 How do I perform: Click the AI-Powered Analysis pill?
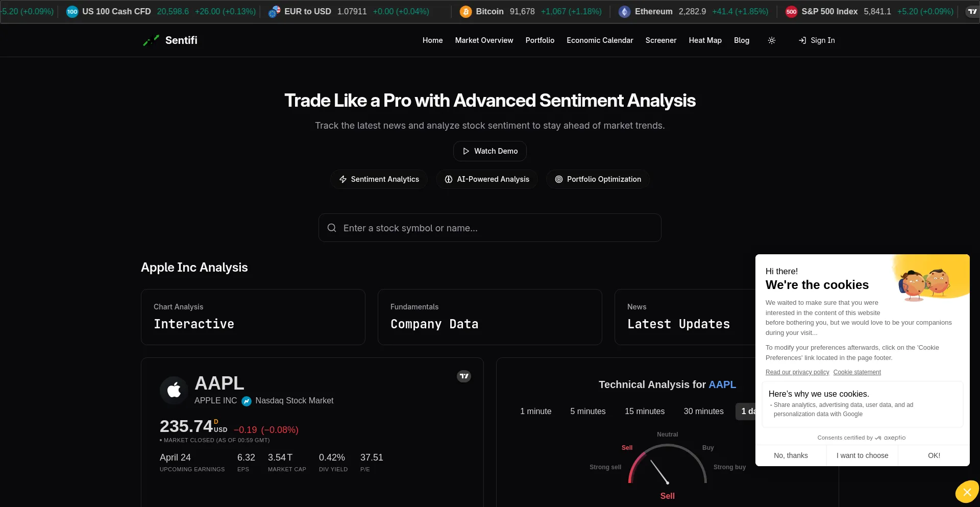pyautogui.click(x=487, y=179)
